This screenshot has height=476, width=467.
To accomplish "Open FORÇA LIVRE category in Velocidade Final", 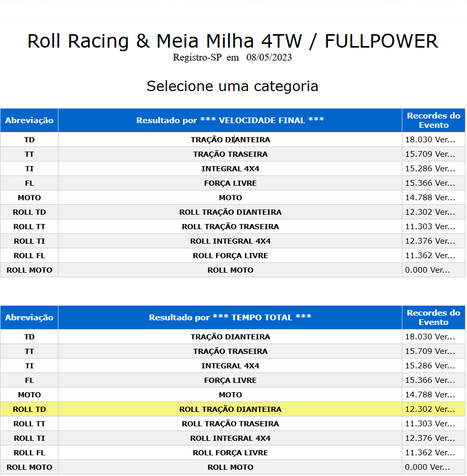I will 230,183.
